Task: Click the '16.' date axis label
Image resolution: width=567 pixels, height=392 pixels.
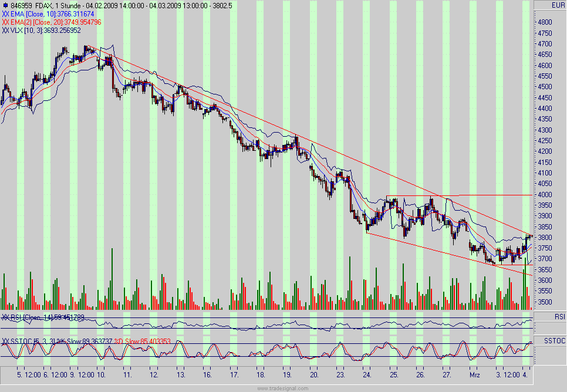Action: pyautogui.click(x=207, y=374)
